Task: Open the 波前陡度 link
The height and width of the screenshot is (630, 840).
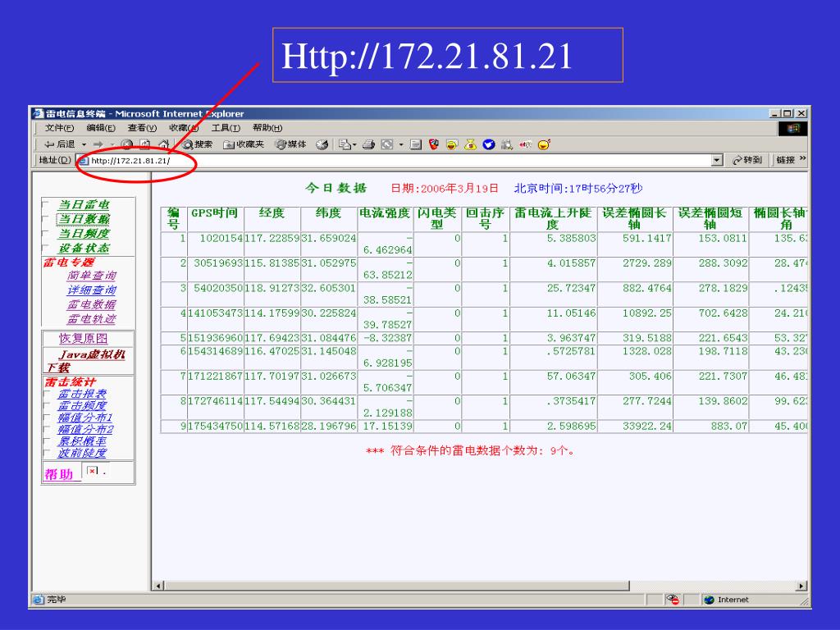Action: 82,453
